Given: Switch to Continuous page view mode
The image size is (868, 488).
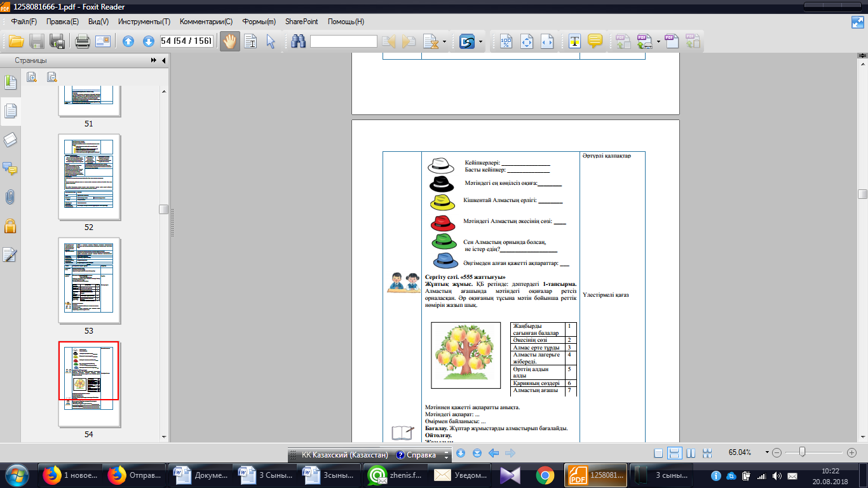Looking at the screenshot, I should (675, 453).
